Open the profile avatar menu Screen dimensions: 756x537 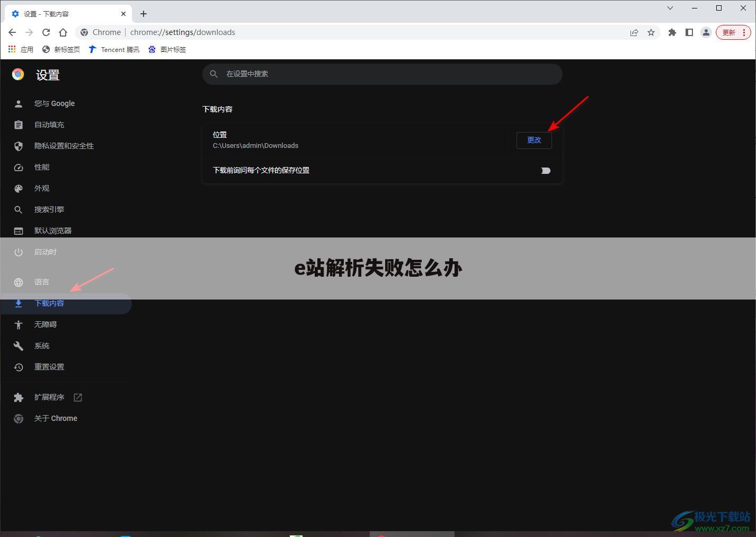tap(706, 32)
